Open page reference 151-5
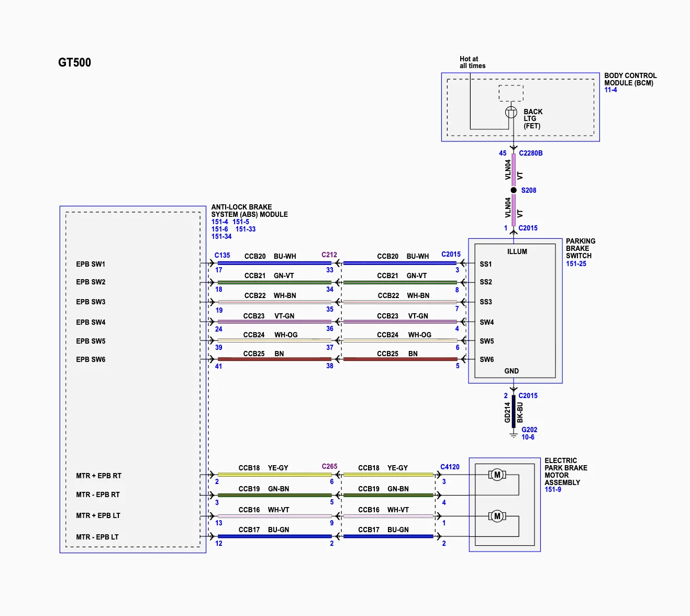Screen dimensions: 690x616 (x=241, y=222)
